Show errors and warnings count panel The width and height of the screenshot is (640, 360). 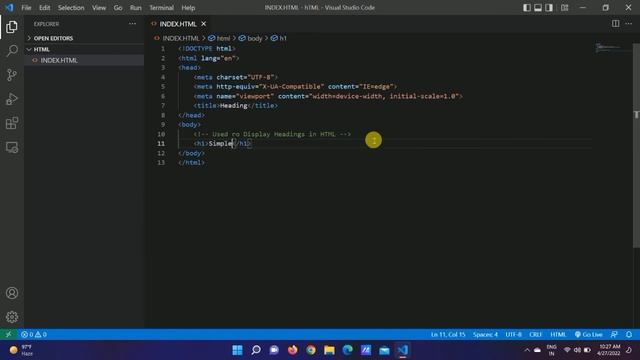point(34,334)
